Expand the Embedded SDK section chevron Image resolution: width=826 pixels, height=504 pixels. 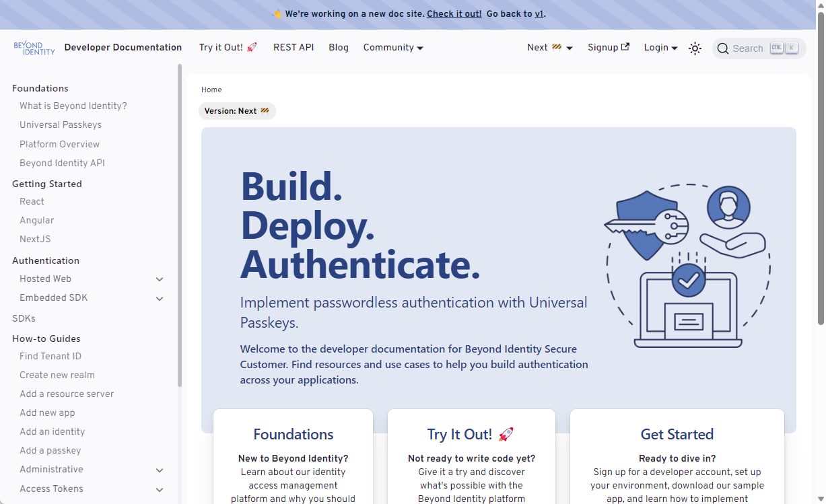pyautogui.click(x=160, y=298)
